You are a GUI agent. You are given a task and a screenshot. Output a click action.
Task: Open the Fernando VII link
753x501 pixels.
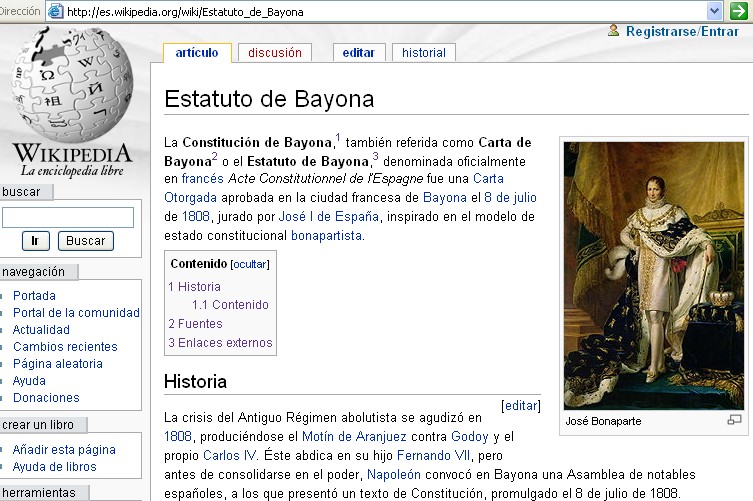[434, 455]
